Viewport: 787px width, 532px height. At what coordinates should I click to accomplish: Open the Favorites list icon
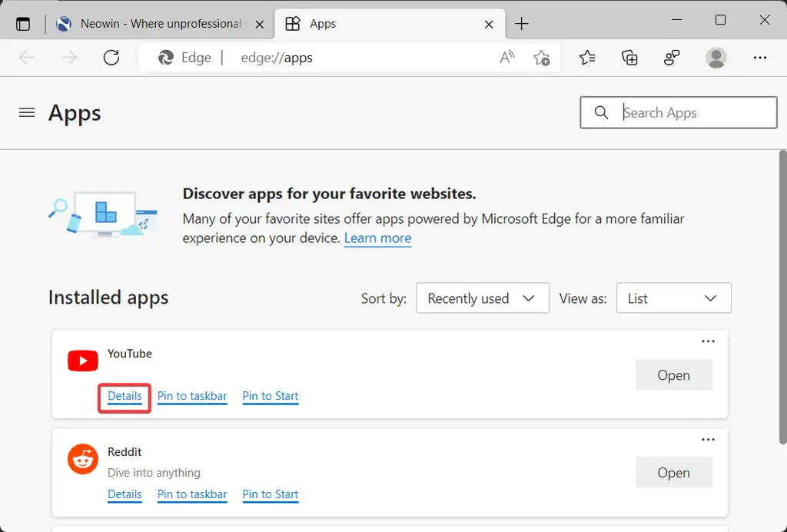pos(587,58)
